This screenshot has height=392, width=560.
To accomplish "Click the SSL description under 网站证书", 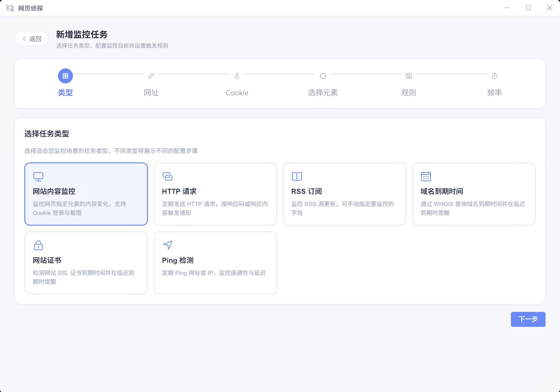I will pos(83,277).
